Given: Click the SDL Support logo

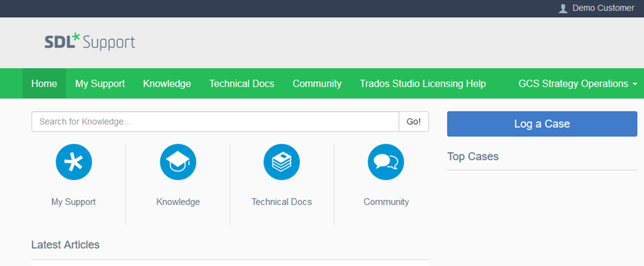Looking at the screenshot, I should (90, 43).
